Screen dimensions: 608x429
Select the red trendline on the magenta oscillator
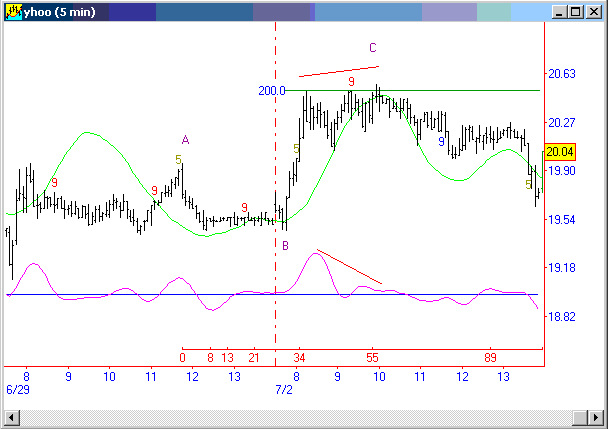click(x=349, y=266)
